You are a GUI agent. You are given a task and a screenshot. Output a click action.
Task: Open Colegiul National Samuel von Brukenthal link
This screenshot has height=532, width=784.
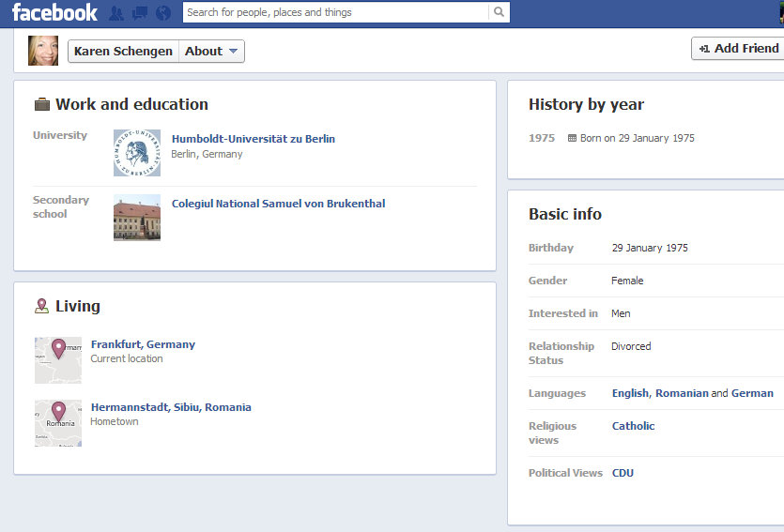click(x=278, y=204)
